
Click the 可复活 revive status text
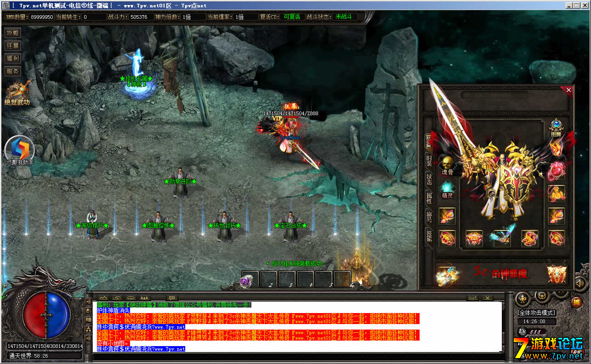pyautogui.click(x=292, y=17)
